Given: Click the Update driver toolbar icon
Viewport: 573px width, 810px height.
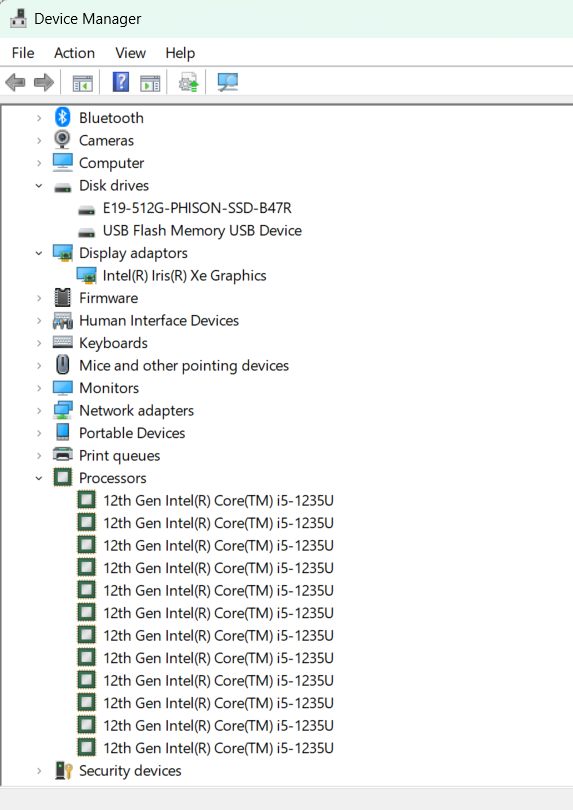Looking at the screenshot, I should tap(189, 82).
